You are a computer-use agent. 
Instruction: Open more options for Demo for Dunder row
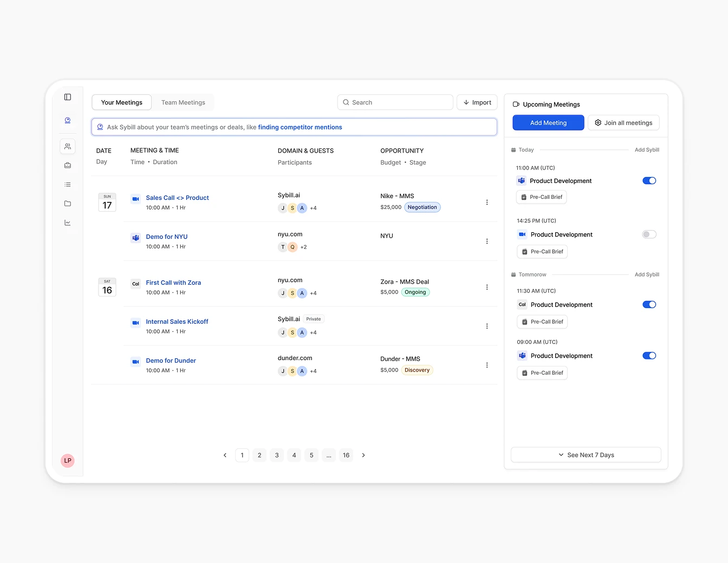(x=487, y=365)
